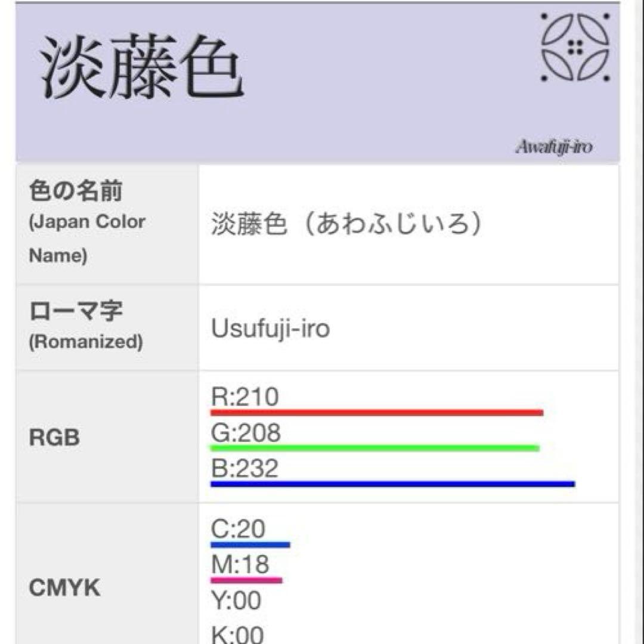Click the B:232 value text
Screen dimensions: 644x644
[245, 469]
